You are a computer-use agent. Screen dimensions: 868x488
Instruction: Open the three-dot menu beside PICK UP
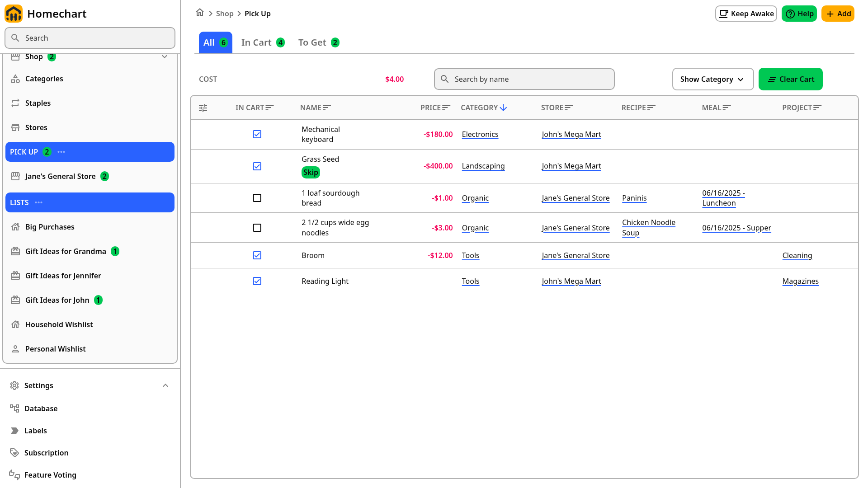click(61, 152)
